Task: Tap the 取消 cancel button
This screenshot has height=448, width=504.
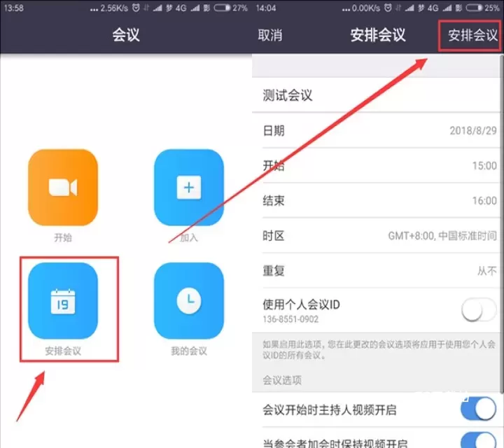Action: (270, 35)
